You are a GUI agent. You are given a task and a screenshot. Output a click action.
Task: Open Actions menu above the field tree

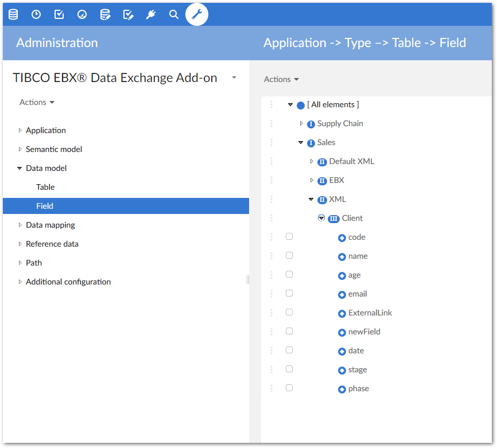click(281, 79)
